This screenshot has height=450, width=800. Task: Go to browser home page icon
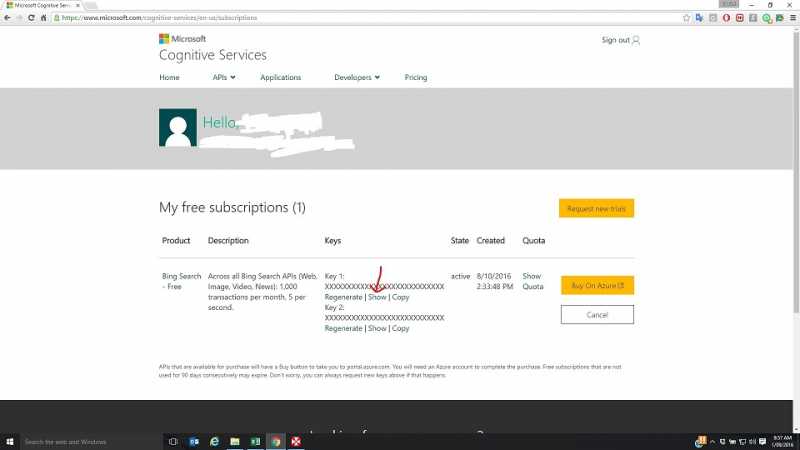43,18
